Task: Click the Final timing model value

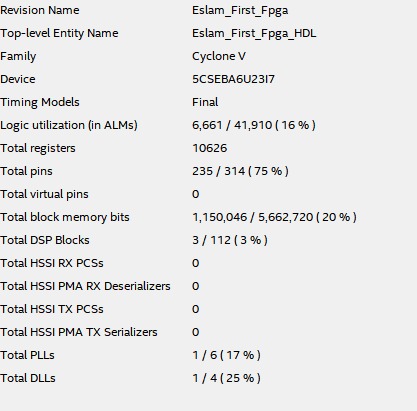Action: [205, 102]
